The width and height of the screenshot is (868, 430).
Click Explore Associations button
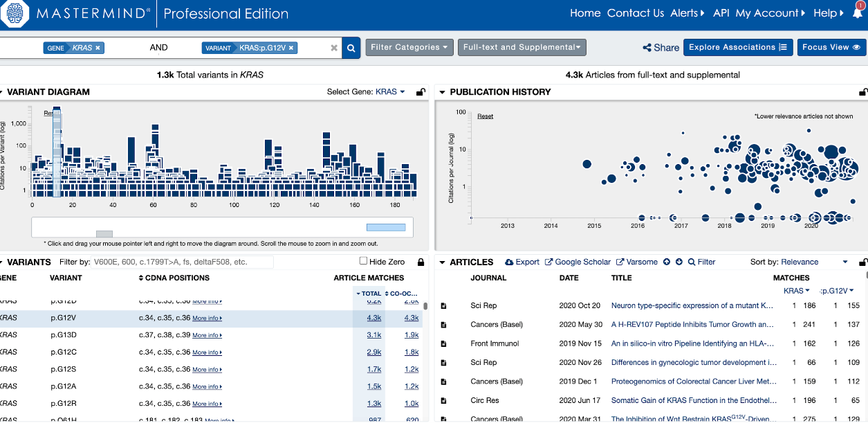tap(738, 47)
